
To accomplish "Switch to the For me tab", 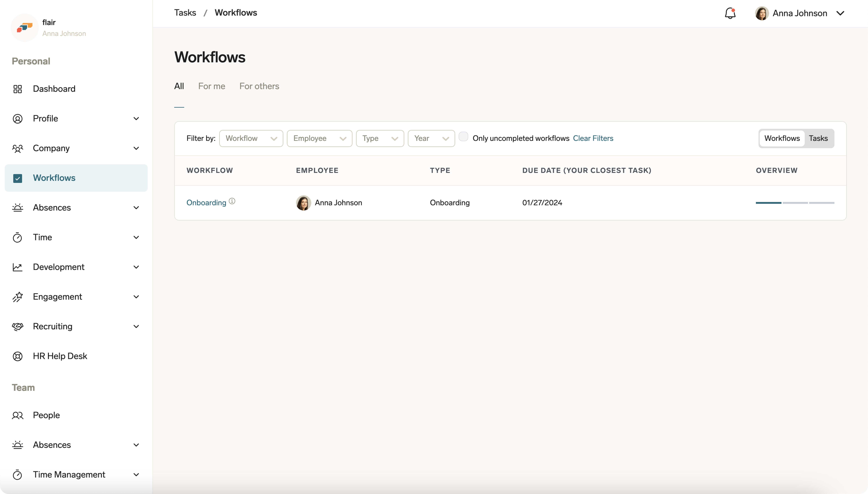I will tap(212, 86).
